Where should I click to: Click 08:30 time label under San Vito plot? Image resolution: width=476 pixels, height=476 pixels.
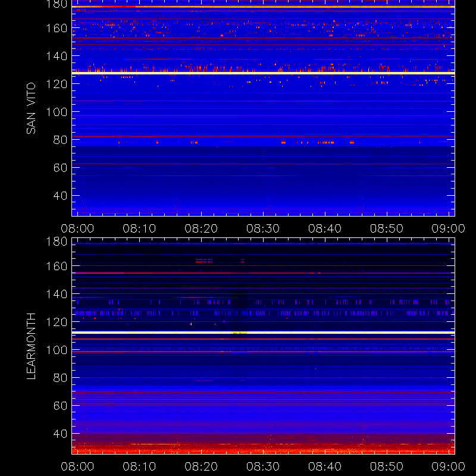point(263,228)
